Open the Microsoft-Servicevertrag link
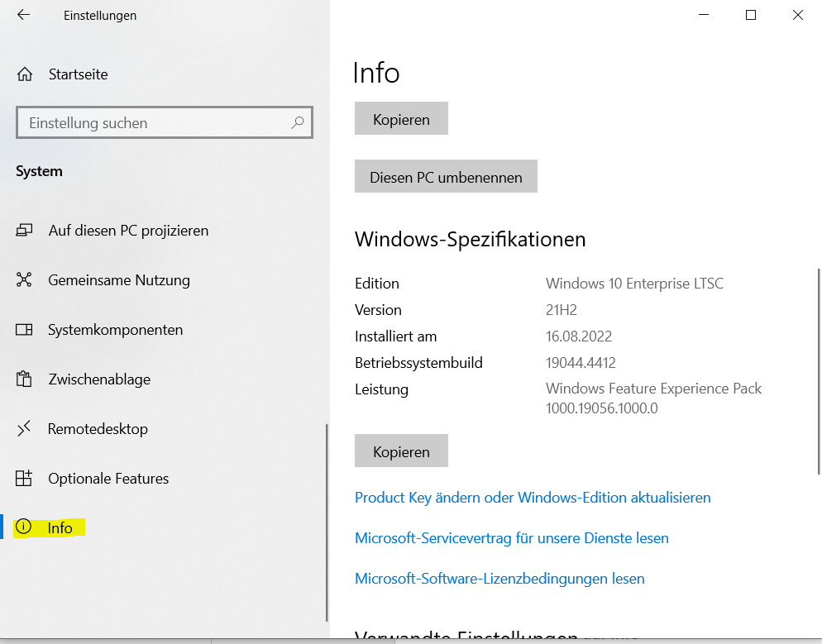Viewport: 822px width, 644px height. (511, 538)
